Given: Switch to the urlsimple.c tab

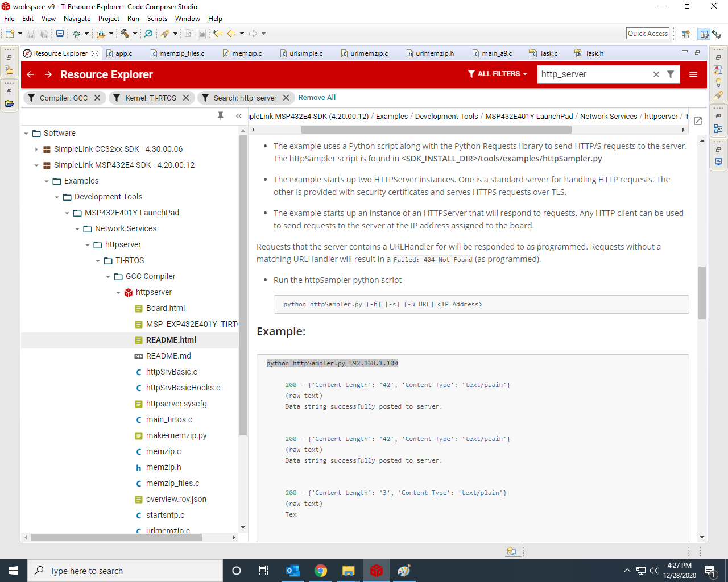Looking at the screenshot, I should (301, 53).
